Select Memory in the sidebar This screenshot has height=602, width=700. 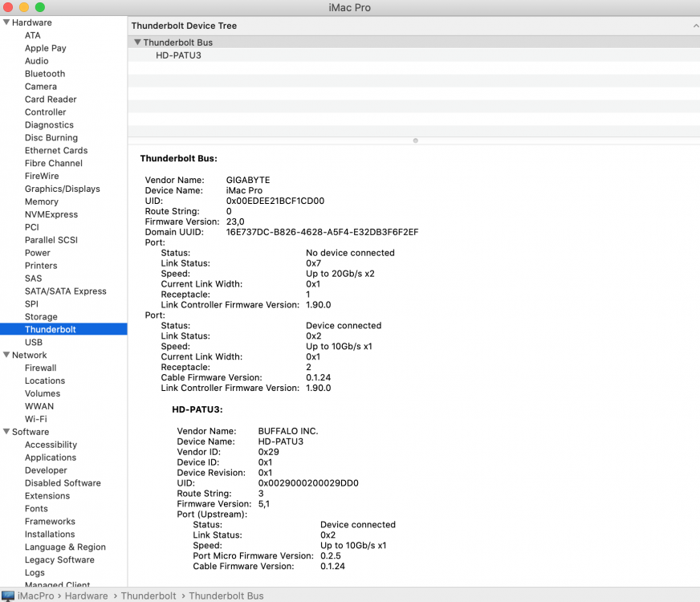pos(42,201)
